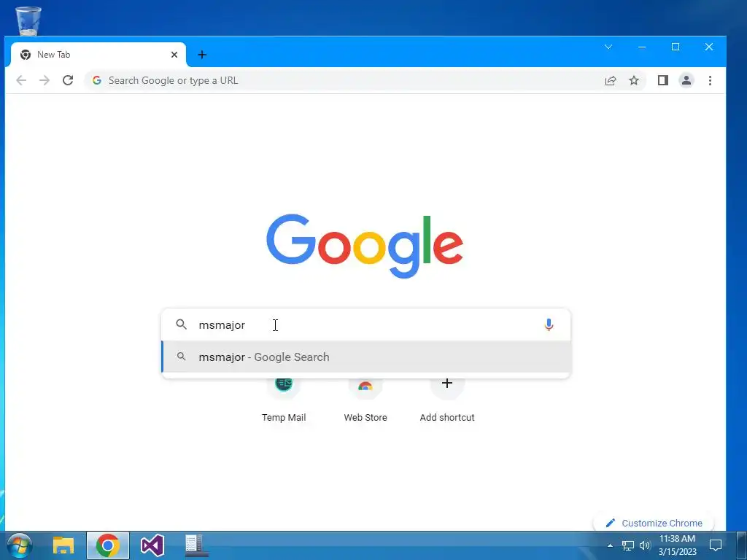
Task: Open Visual Studio from taskbar
Action: (152, 545)
